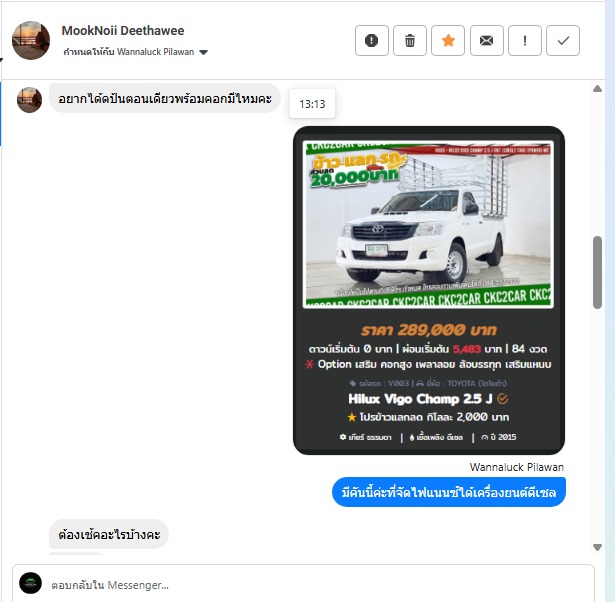Mark conversation done with checkmark icon

click(x=563, y=40)
